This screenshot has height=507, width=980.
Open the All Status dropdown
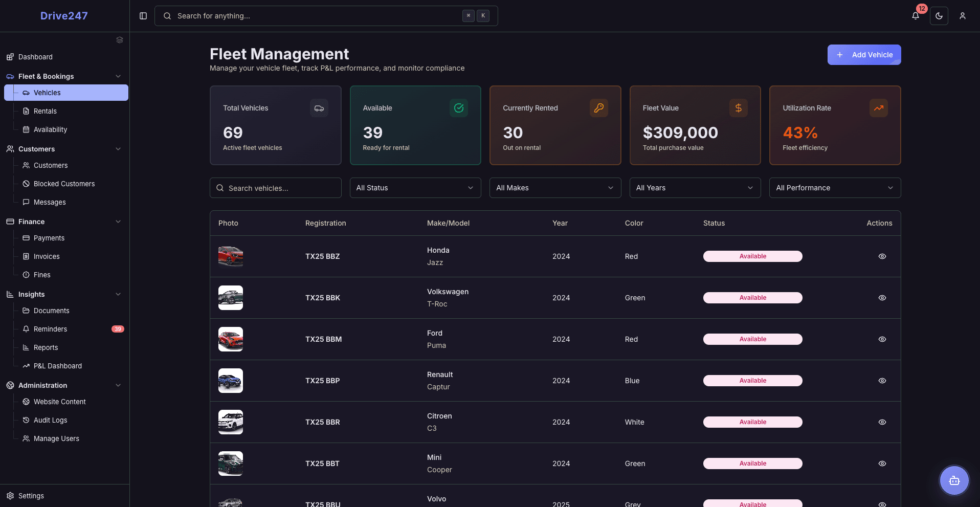(415, 188)
